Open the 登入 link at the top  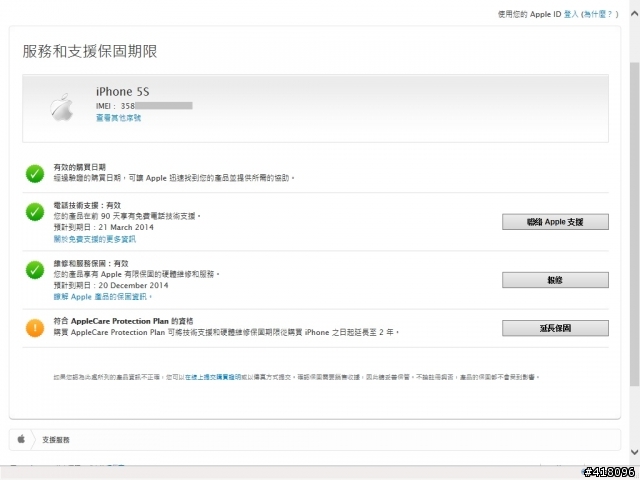click(571, 14)
